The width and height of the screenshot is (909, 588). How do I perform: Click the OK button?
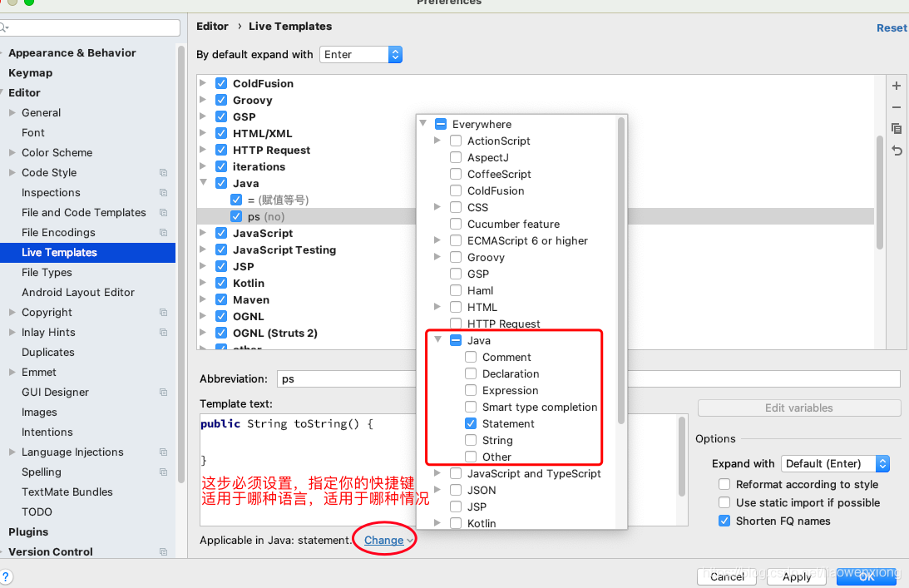click(x=867, y=576)
